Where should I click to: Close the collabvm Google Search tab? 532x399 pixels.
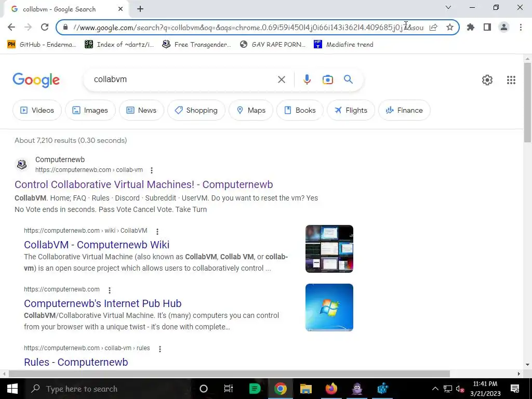click(121, 9)
